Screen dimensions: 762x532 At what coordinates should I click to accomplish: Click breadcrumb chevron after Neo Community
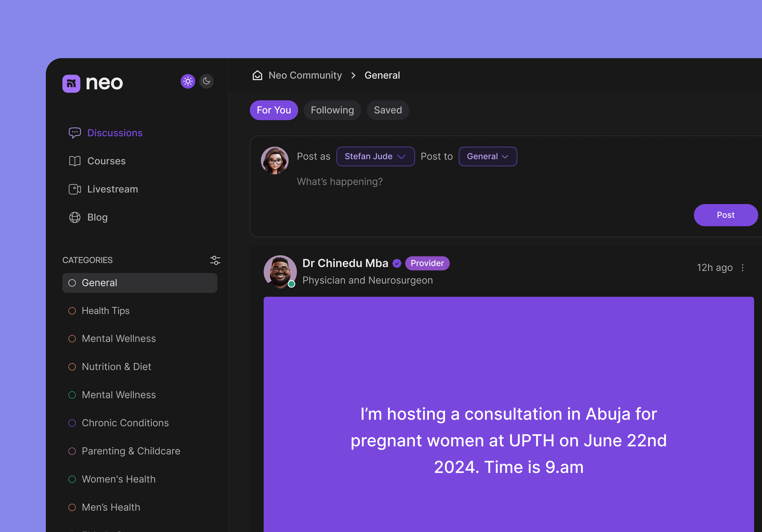(x=353, y=75)
